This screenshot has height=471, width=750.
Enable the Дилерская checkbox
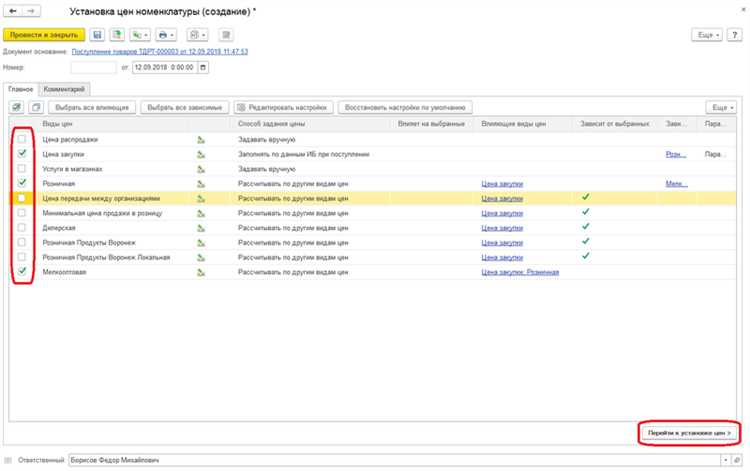22,228
